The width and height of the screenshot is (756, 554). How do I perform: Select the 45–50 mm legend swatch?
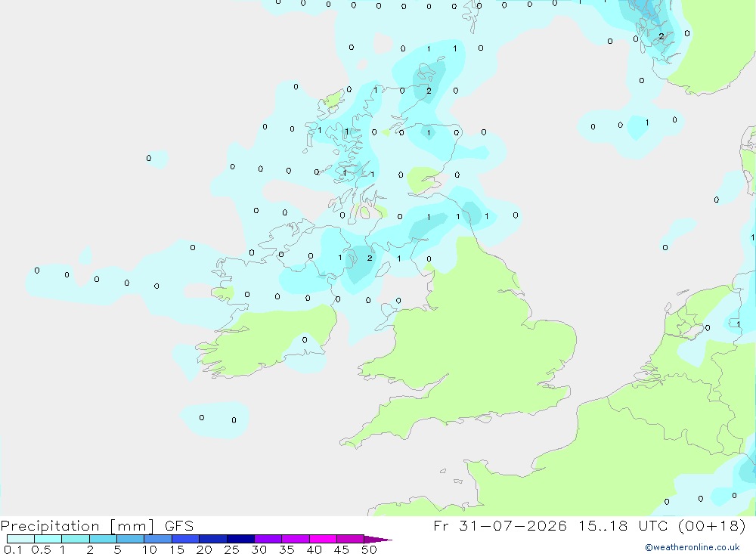click(350, 539)
